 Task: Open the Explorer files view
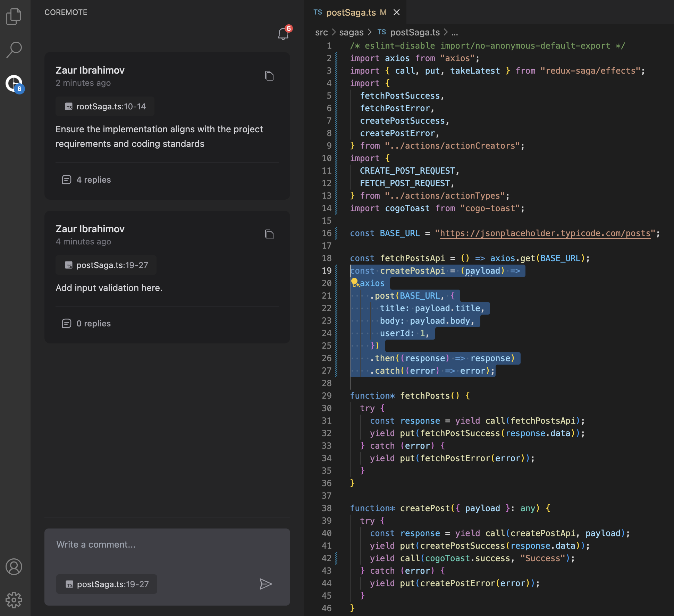pos(14,16)
